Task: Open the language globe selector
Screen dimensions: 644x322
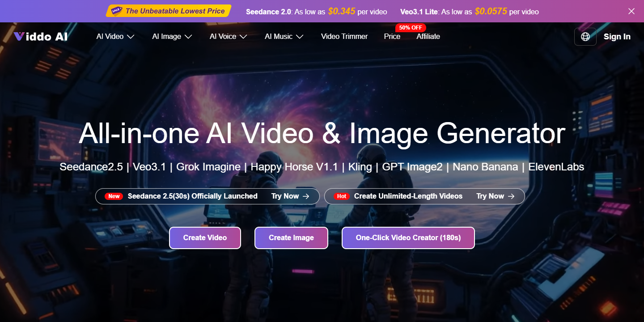Action: [x=585, y=37]
